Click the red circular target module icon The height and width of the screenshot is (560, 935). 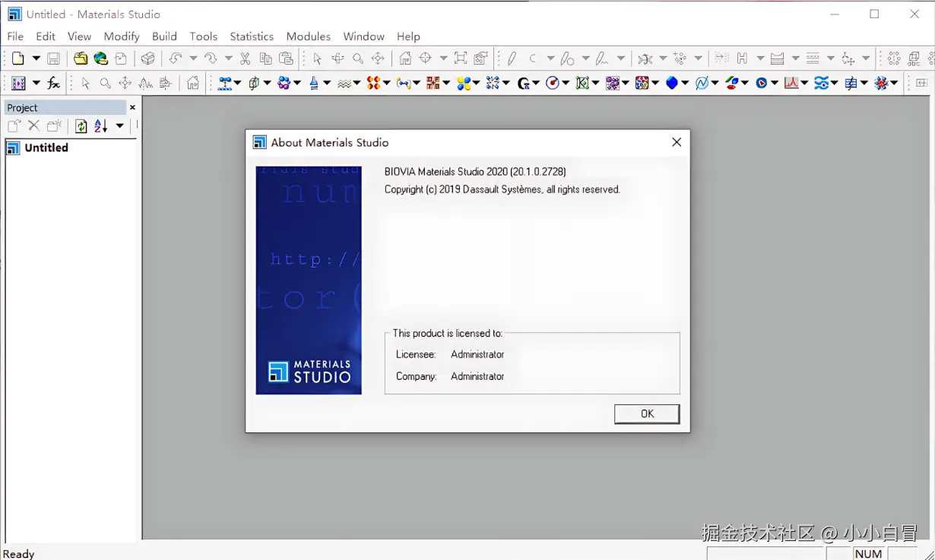pyautogui.click(x=553, y=84)
